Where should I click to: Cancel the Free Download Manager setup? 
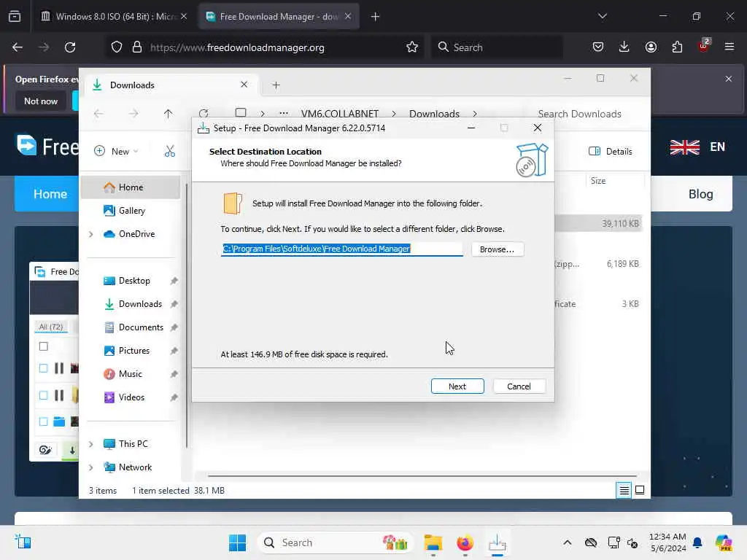click(x=519, y=386)
